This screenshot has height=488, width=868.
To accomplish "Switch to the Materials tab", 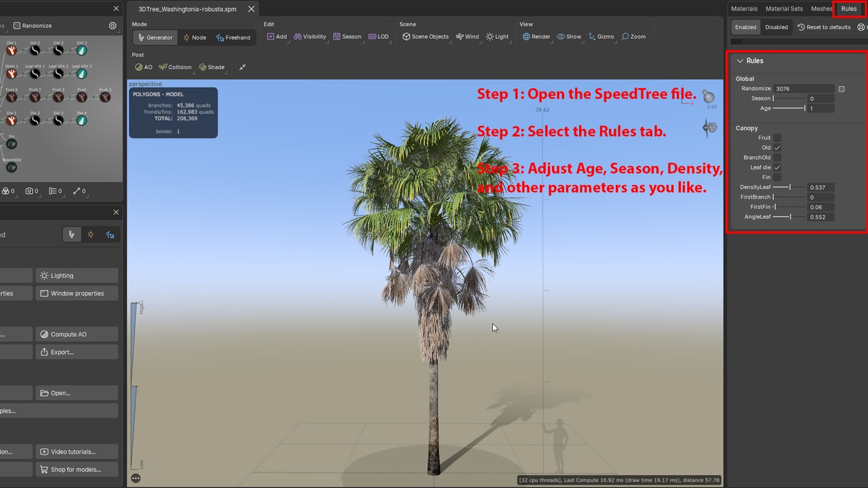I will coord(744,9).
